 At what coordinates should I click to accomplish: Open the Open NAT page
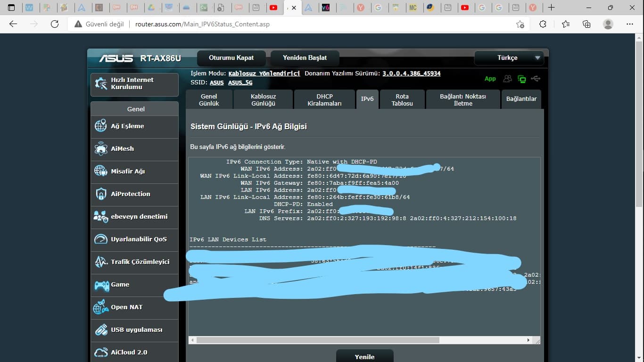(134, 307)
